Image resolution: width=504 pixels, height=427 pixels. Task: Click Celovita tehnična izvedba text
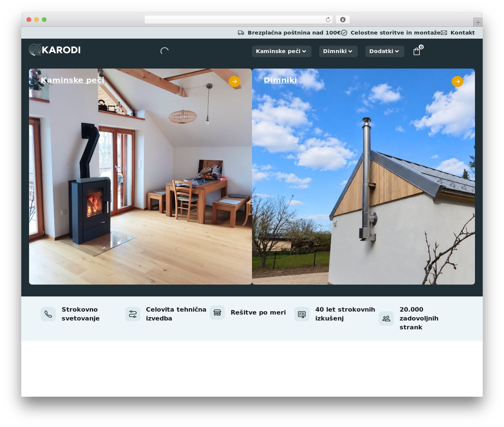tap(176, 314)
